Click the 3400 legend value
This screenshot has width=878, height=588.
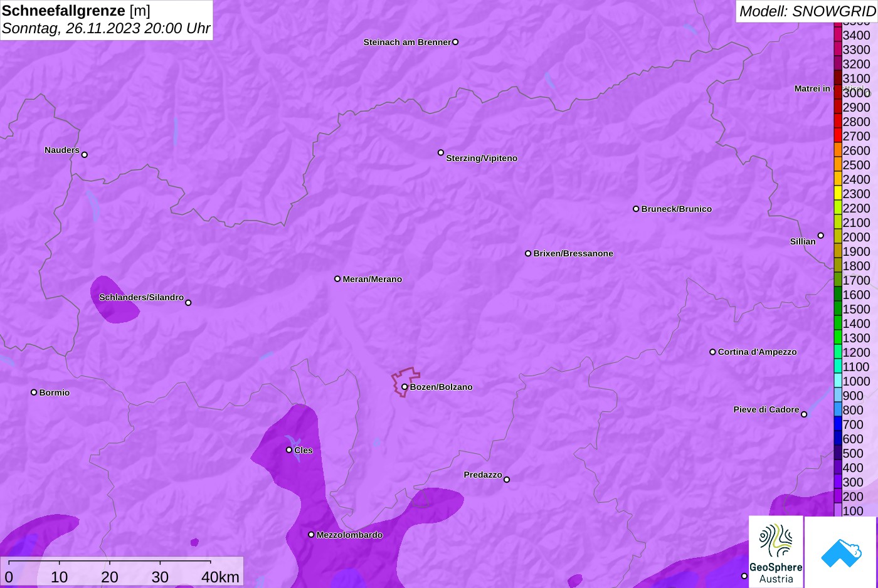[x=856, y=35]
